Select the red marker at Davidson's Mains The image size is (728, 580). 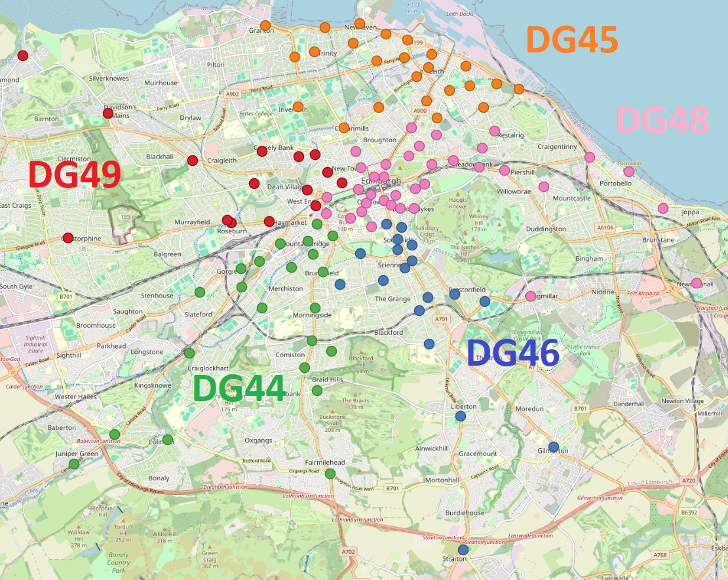(x=108, y=113)
